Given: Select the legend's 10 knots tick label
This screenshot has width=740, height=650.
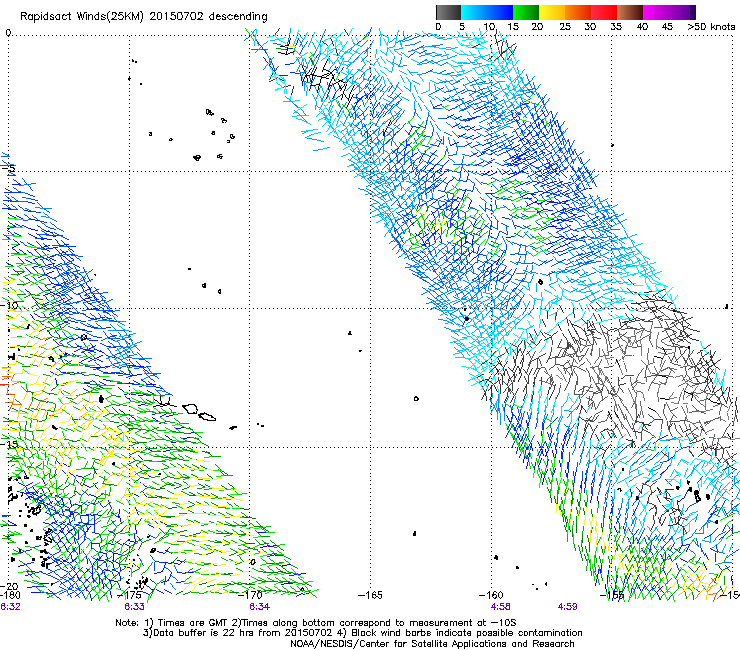Looking at the screenshot, I should click(489, 26).
